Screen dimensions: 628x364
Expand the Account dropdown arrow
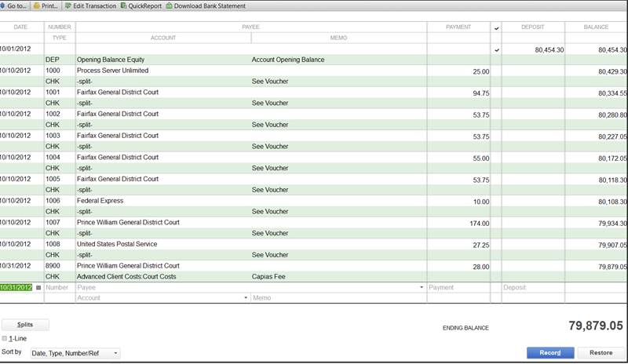(x=246, y=298)
